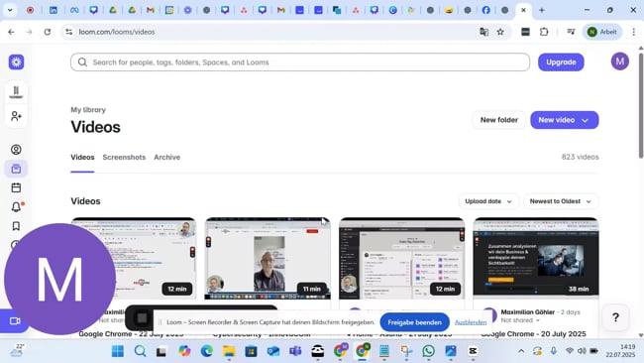644x363 pixels.
Task: Expand the Not shared dropdown on 20 July video
Action: pos(520,320)
